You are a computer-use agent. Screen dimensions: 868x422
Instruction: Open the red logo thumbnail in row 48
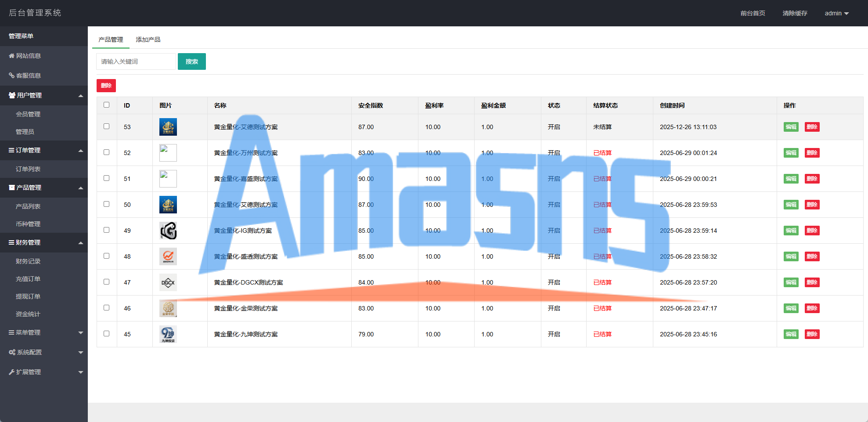[168, 256]
